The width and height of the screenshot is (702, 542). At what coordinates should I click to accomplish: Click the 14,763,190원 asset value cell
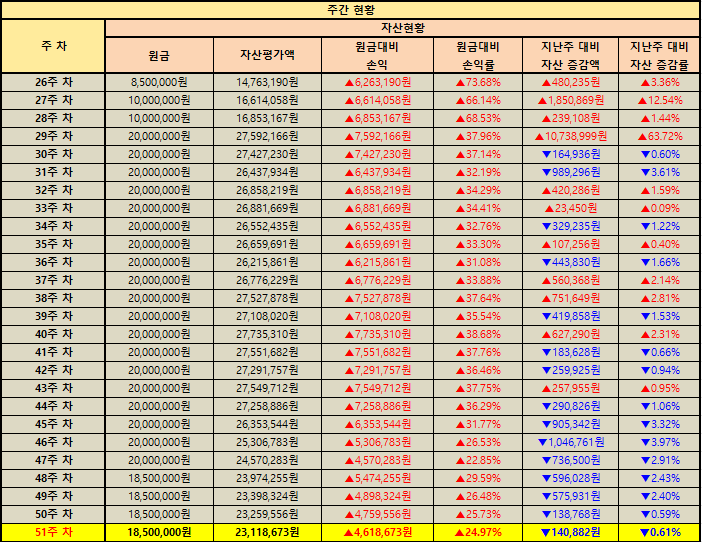[267, 82]
